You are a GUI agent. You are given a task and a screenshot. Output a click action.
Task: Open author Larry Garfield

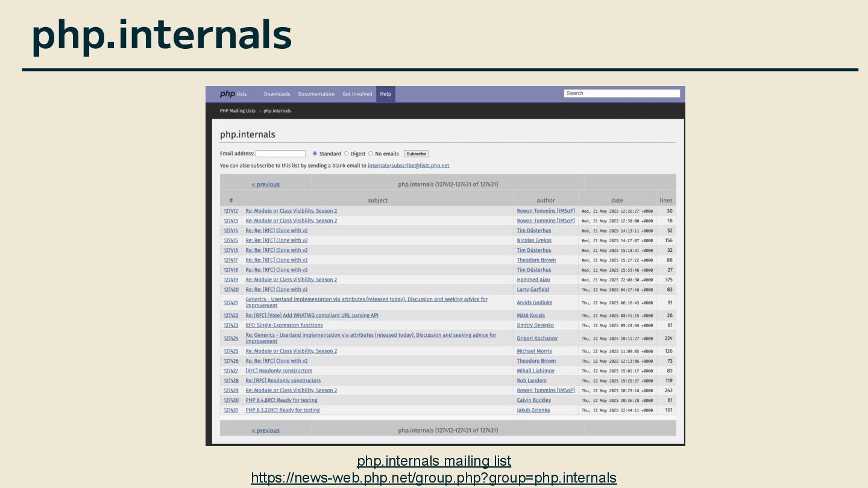click(x=532, y=289)
